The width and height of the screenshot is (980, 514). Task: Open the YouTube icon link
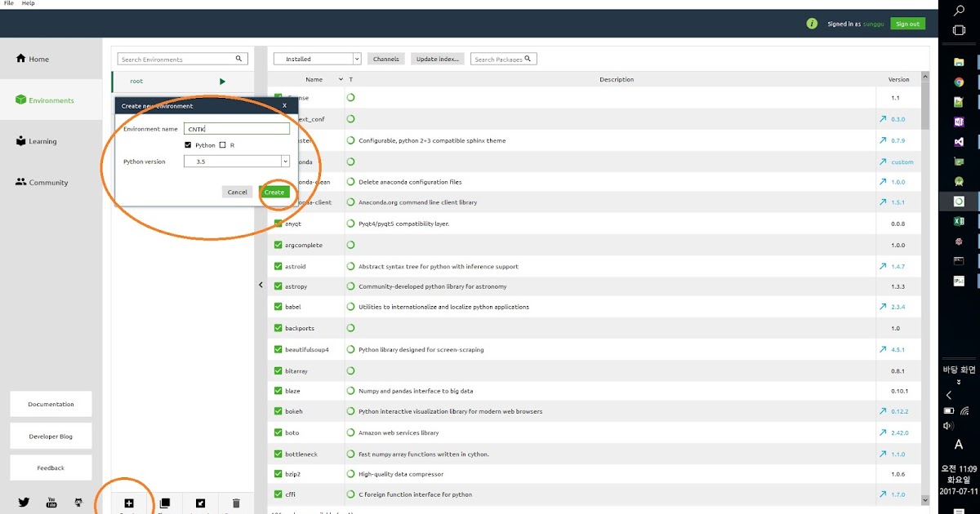[51, 503]
